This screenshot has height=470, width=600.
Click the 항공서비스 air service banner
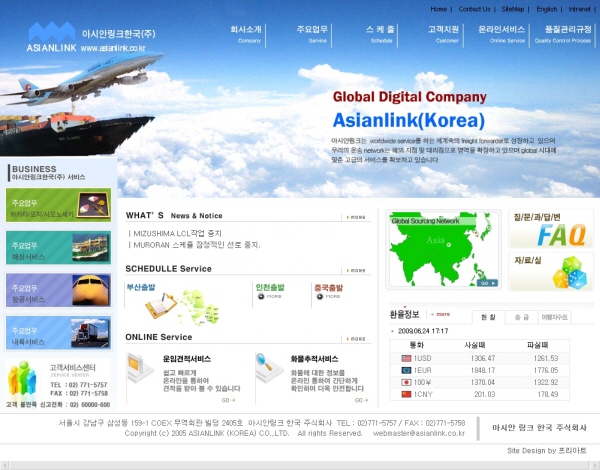pyautogui.click(x=58, y=290)
